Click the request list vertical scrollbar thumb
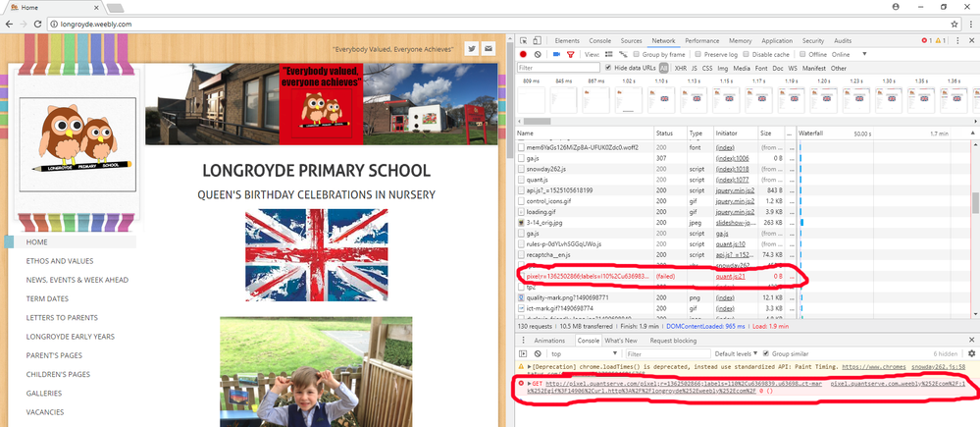 [x=974, y=202]
